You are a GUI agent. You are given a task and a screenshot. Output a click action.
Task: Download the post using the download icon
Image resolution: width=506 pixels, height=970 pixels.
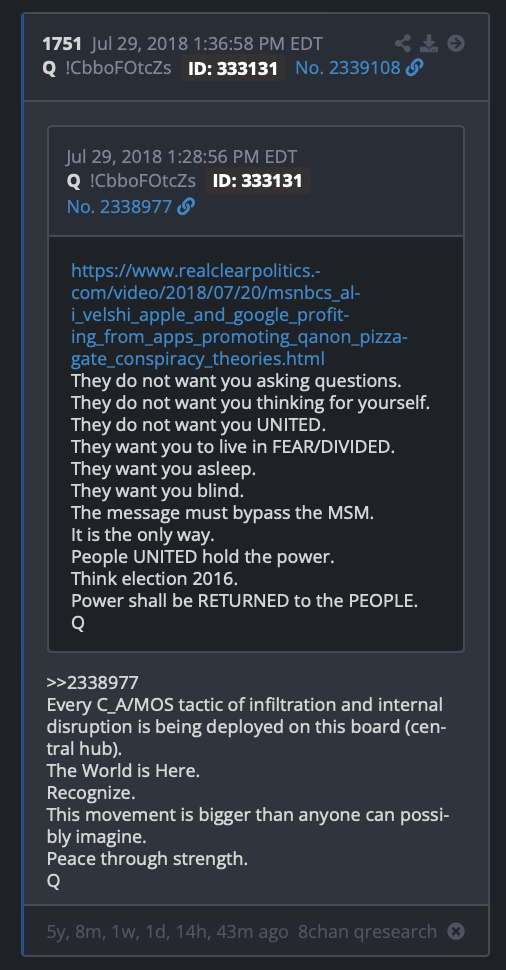[429, 43]
